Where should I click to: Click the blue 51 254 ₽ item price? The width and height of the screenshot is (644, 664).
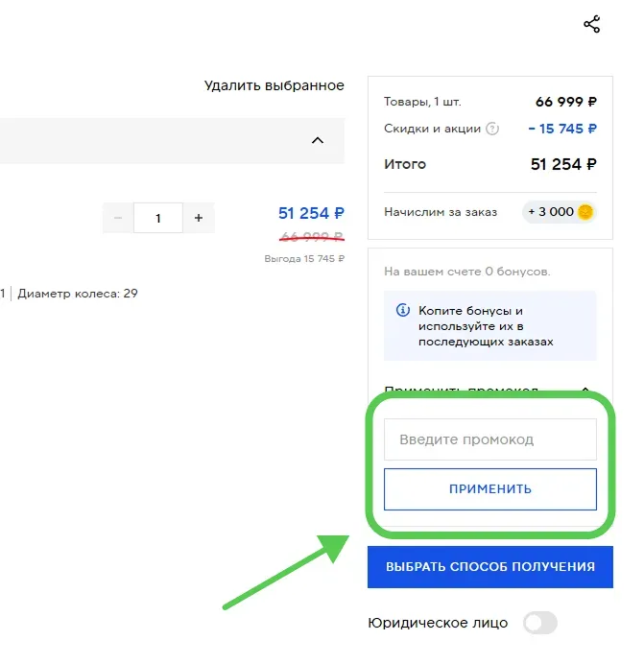coord(311,213)
